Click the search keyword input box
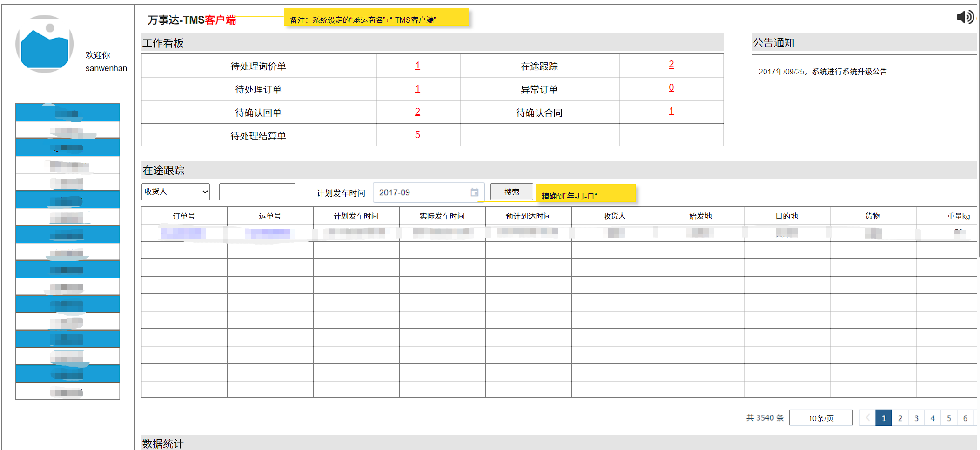This screenshot has width=980, height=450. 257,192
